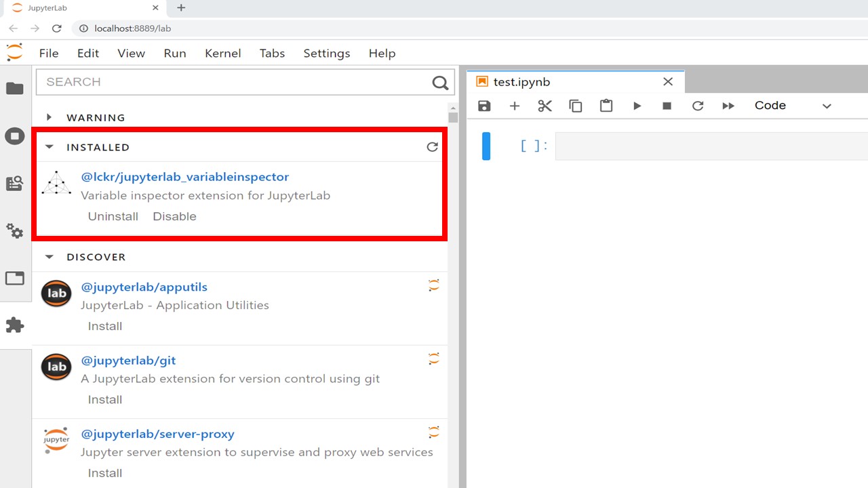Open the Kernel menu
This screenshot has width=868, height=488.
coord(223,54)
